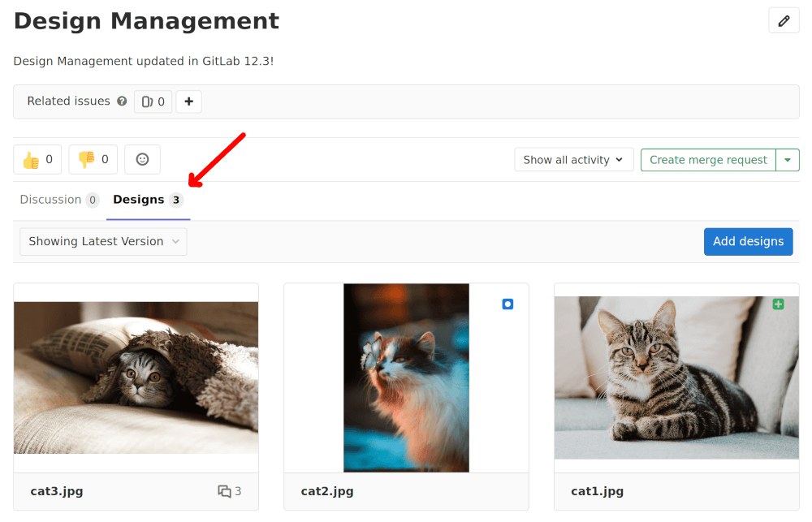
Task: Toggle the thumbs up reaction
Action: point(37,159)
